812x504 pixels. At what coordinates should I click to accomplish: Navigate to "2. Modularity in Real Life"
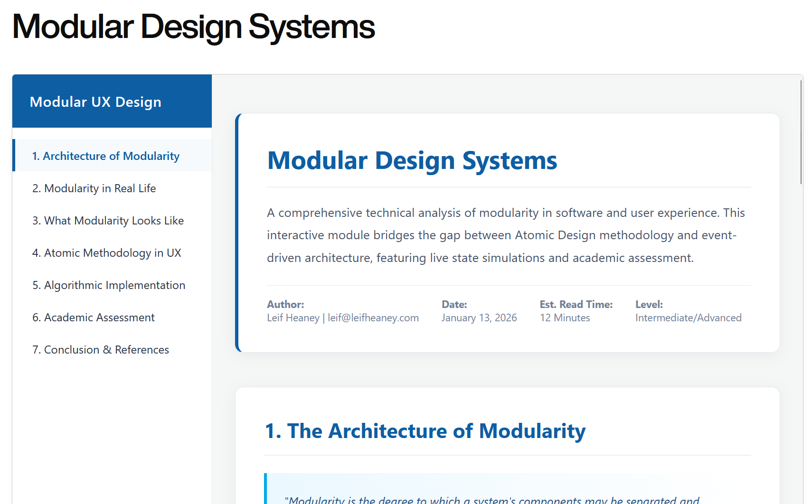[94, 188]
